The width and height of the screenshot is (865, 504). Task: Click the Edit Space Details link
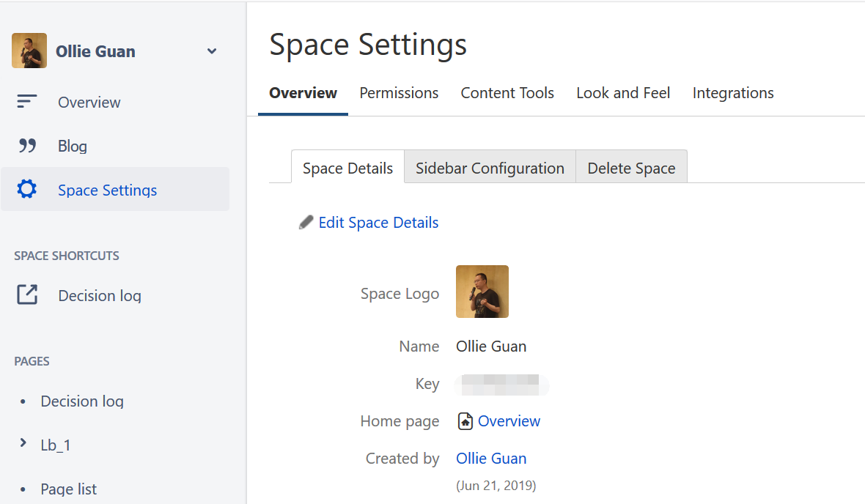pos(378,223)
